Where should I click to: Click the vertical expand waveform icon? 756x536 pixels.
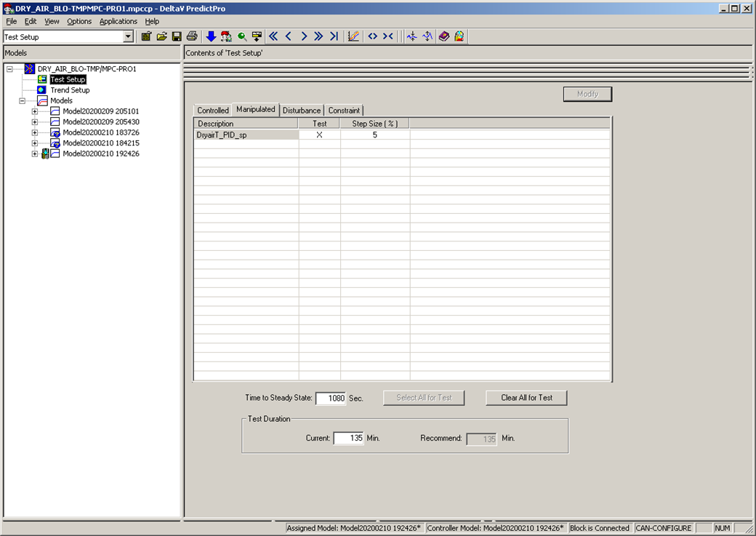(427, 36)
